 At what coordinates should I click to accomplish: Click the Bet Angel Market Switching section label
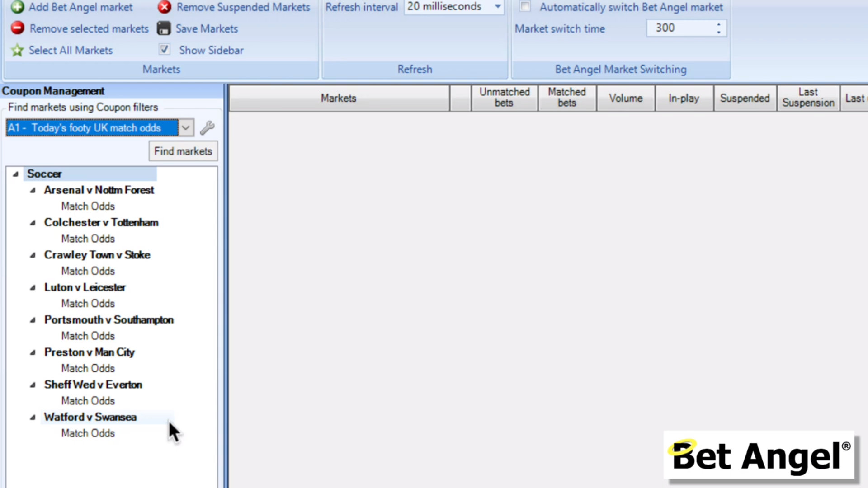620,69
